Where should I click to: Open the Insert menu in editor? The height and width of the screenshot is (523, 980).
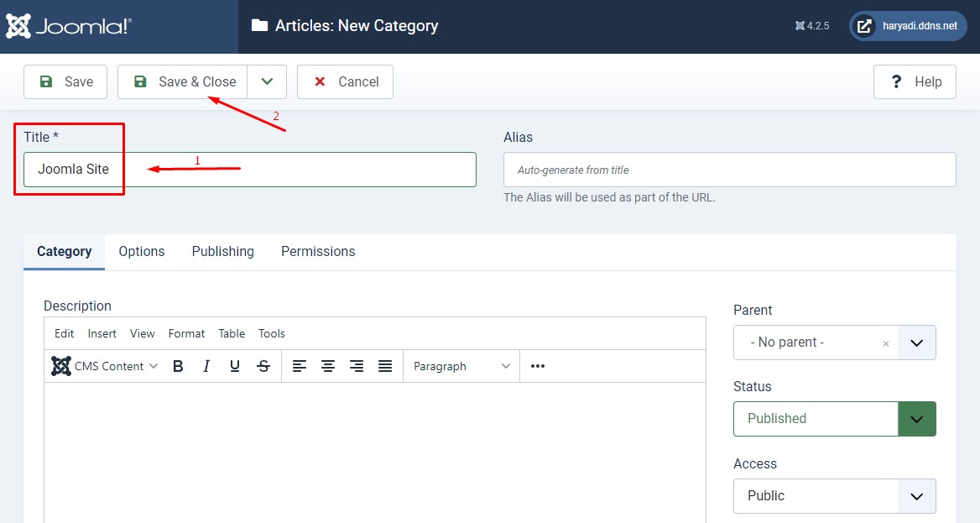pyautogui.click(x=102, y=333)
